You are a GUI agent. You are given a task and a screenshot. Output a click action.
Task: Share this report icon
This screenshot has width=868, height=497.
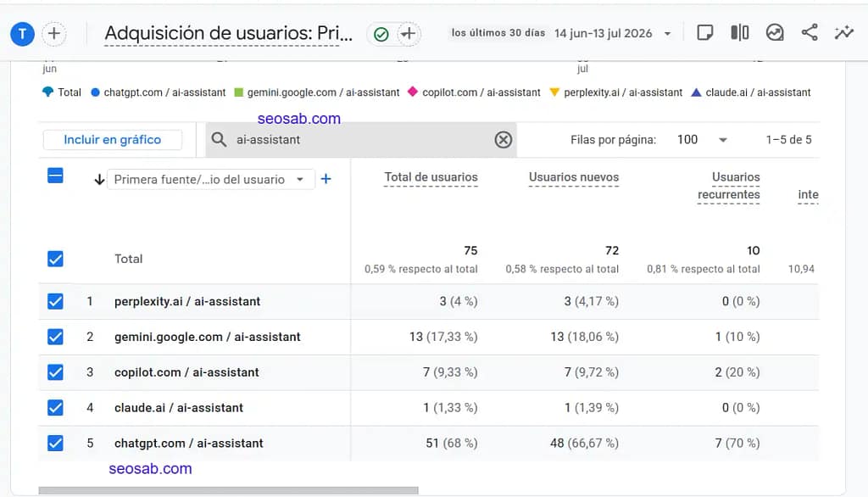pyautogui.click(x=810, y=33)
